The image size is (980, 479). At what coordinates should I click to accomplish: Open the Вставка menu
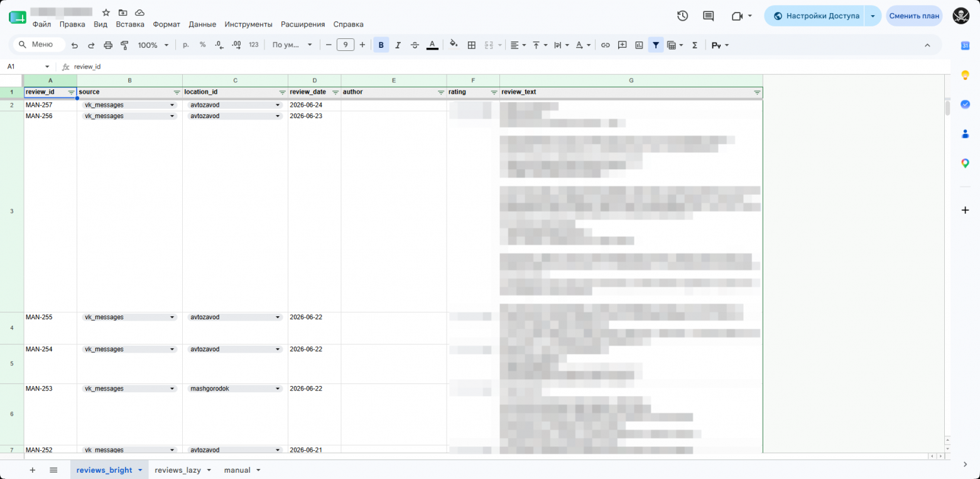coord(130,25)
